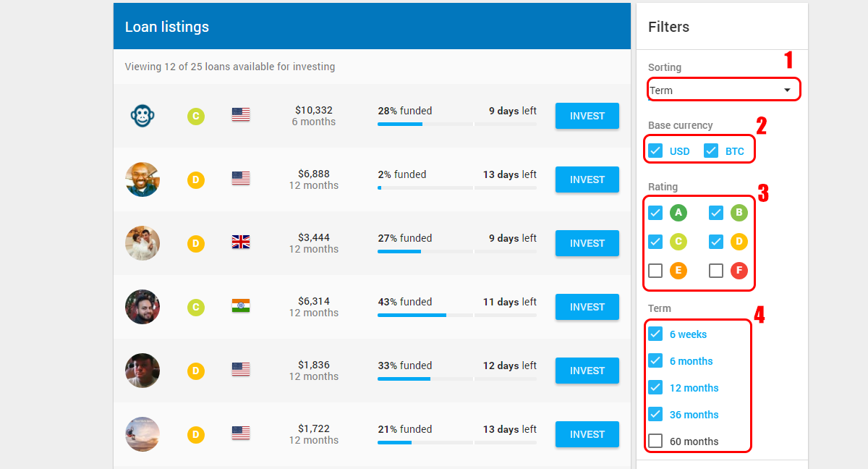Uncheck the USD base currency checkbox
Screen dimensions: 868x469
click(655, 151)
